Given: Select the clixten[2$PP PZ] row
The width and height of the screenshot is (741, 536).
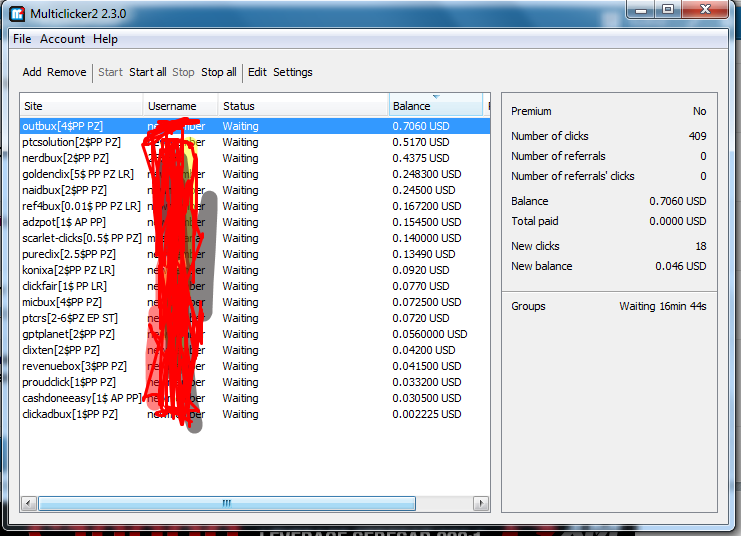Looking at the screenshot, I should (x=255, y=350).
